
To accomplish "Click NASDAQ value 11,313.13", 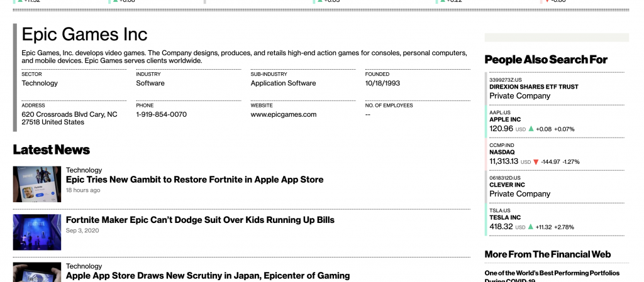I will point(504,161).
